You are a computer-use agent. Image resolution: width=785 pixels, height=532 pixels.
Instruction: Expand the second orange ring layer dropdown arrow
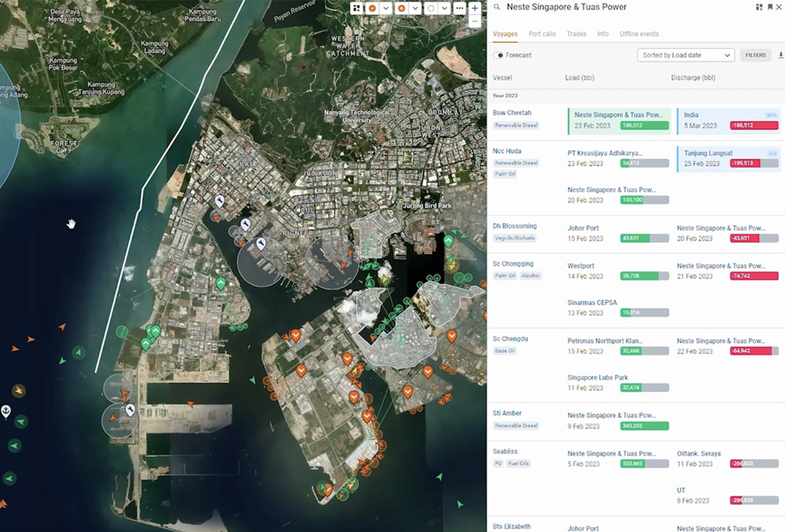point(415,8)
